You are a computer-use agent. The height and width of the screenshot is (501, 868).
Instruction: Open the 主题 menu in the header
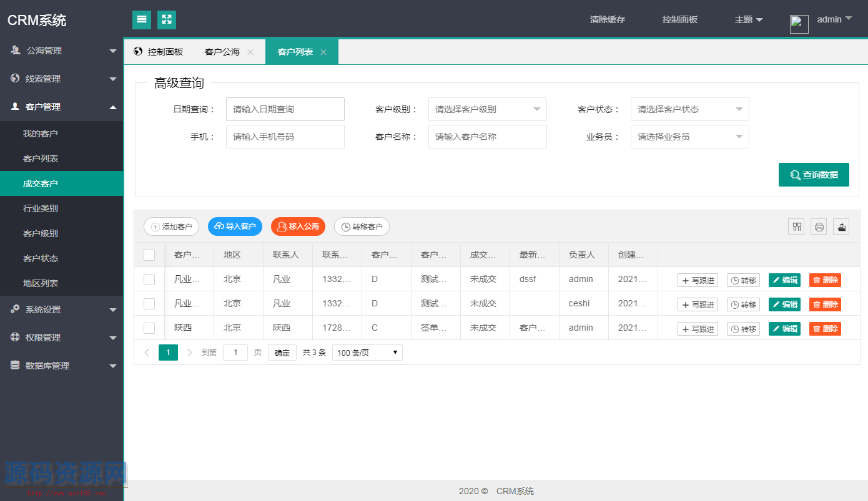pyautogui.click(x=748, y=19)
